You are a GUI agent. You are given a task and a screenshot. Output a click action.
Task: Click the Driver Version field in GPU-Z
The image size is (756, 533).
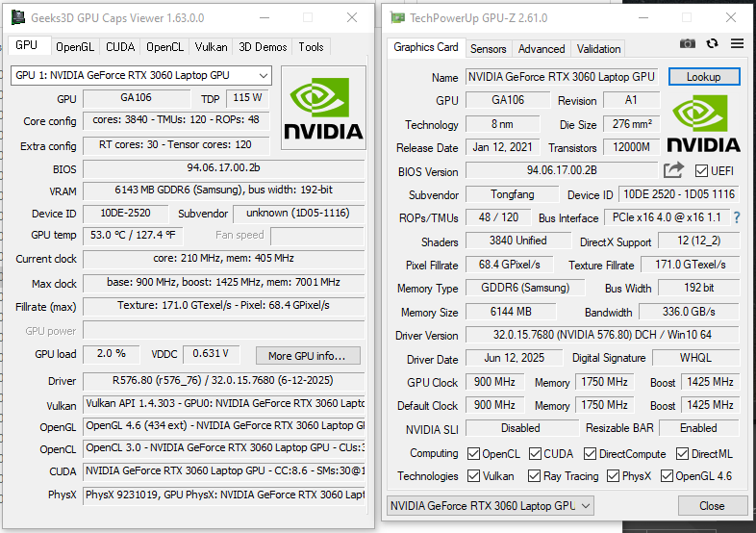click(x=602, y=335)
